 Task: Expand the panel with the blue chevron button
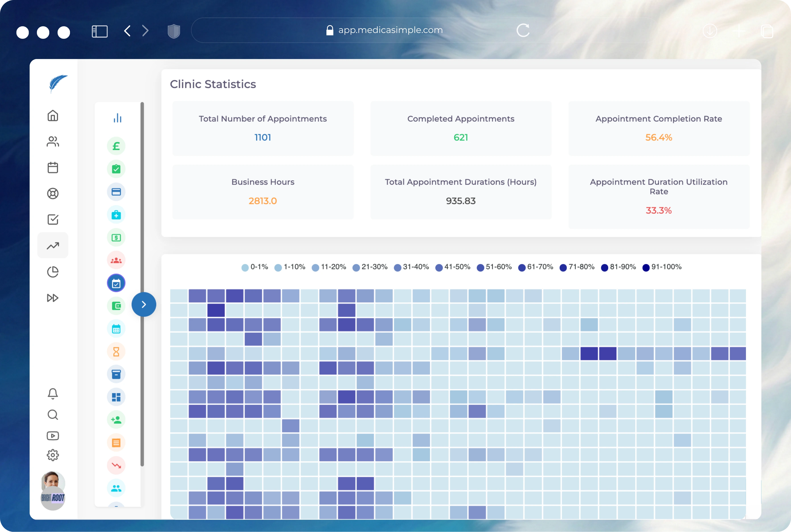[x=144, y=304]
